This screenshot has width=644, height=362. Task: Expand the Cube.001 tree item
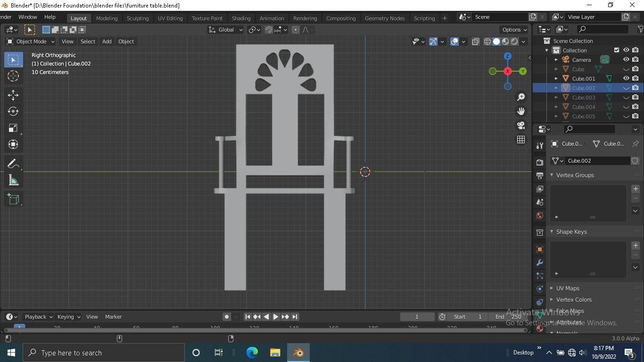tap(556, 78)
